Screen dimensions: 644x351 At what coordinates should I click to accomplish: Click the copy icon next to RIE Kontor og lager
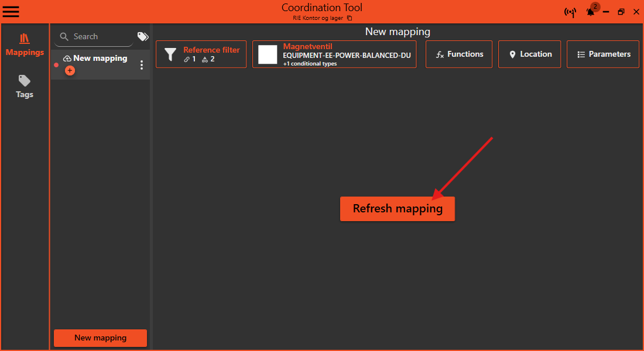click(350, 18)
